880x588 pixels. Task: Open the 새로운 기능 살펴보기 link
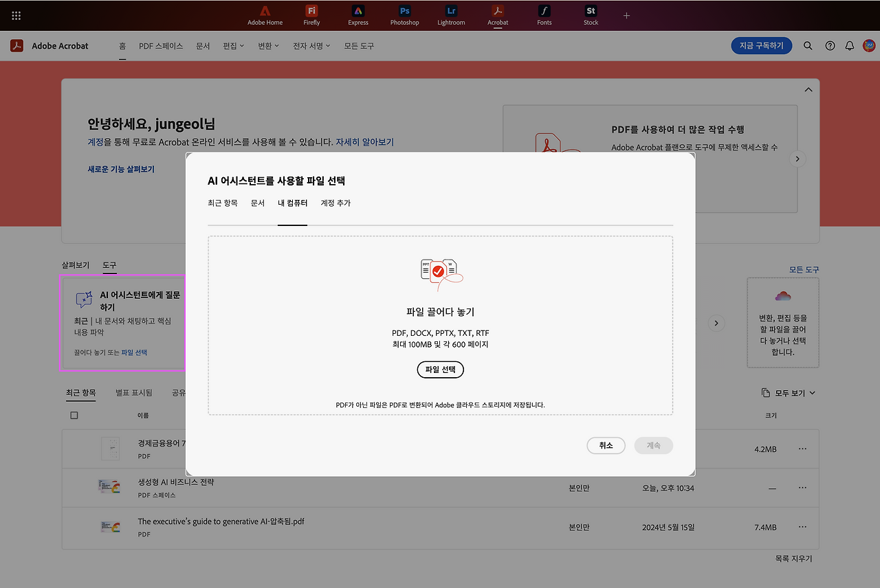121,169
